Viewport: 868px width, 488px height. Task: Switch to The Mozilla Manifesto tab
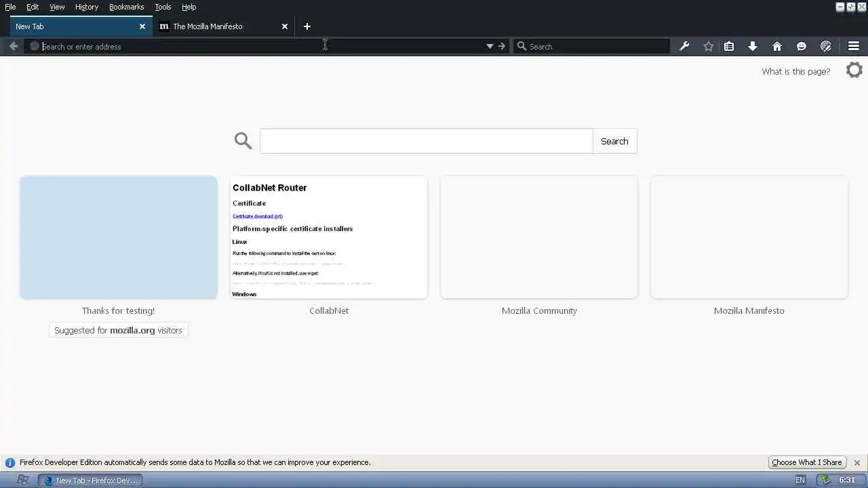[224, 26]
